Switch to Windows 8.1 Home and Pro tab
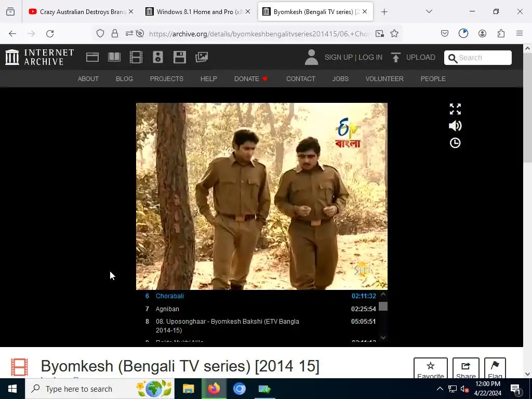Image resolution: width=532 pixels, height=399 pixels. [199, 11]
